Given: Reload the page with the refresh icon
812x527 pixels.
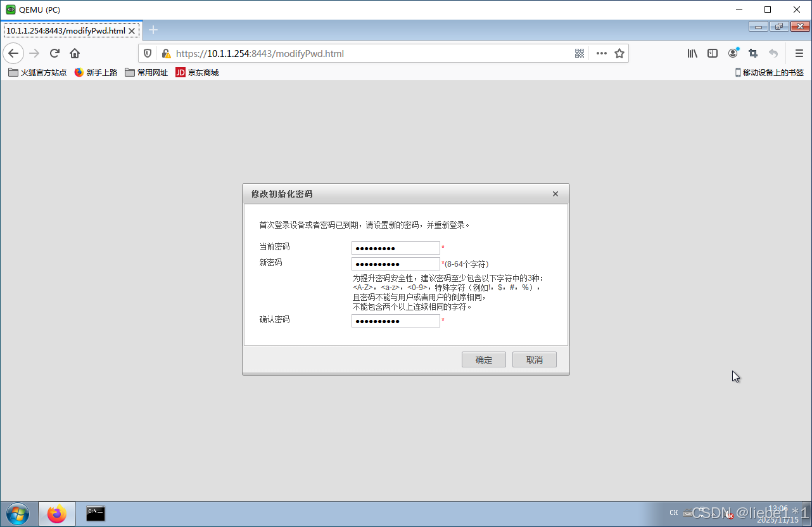Looking at the screenshot, I should (x=54, y=53).
